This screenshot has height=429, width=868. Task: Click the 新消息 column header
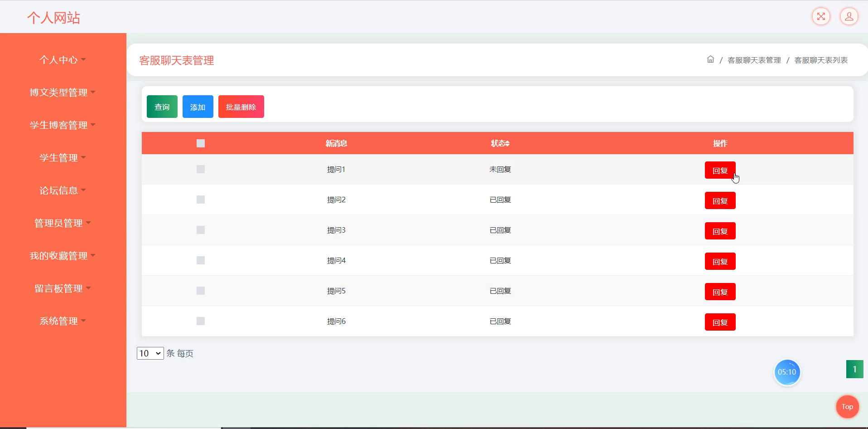point(336,143)
